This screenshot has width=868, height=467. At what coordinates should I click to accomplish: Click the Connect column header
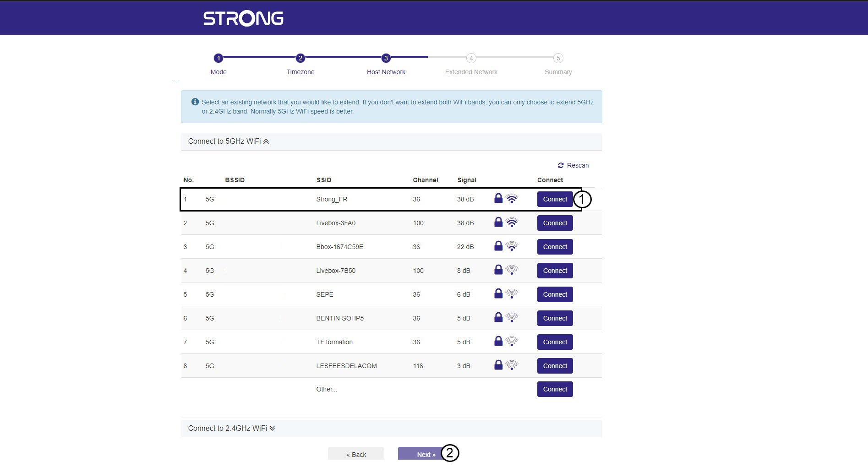pyautogui.click(x=550, y=180)
